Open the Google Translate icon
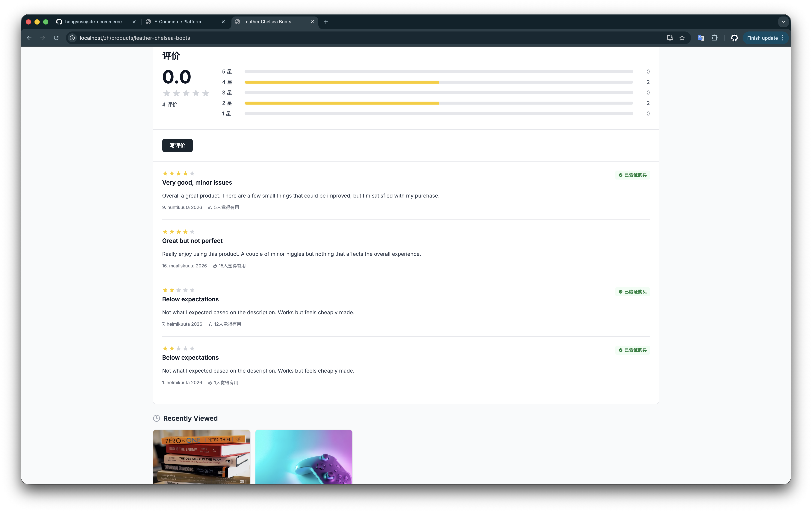Viewport: 812px width, 512px height. click(700, 38)
